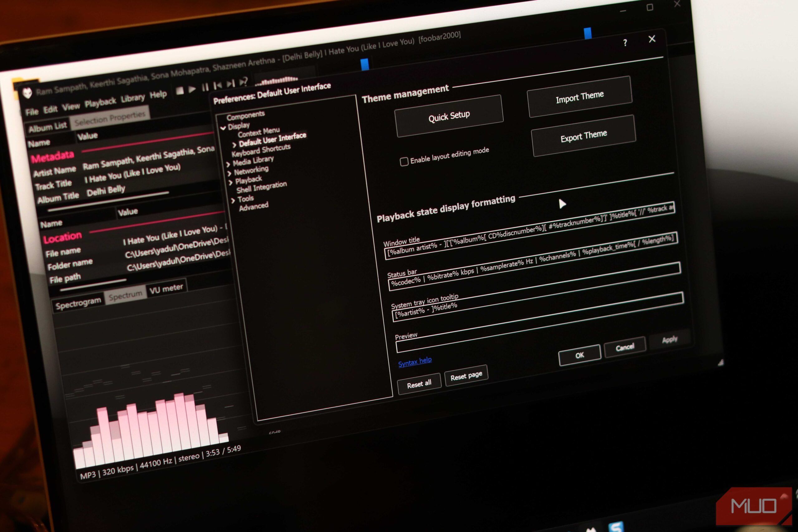Enable layout editing mode

pos(404,161)
